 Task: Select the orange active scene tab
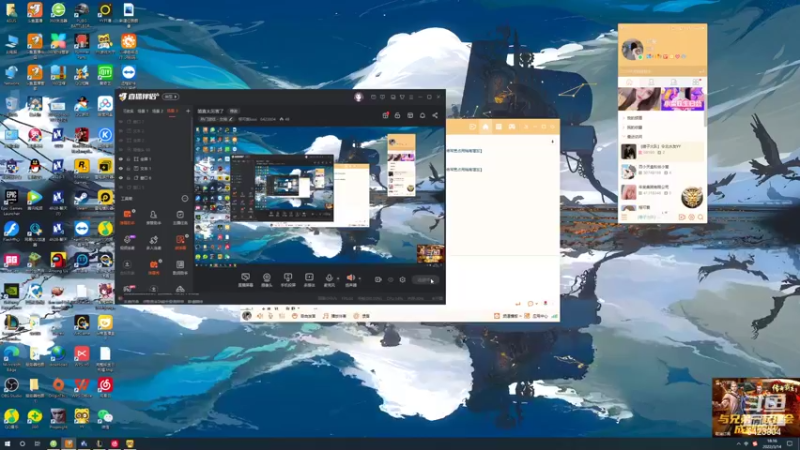coord(172,111)
